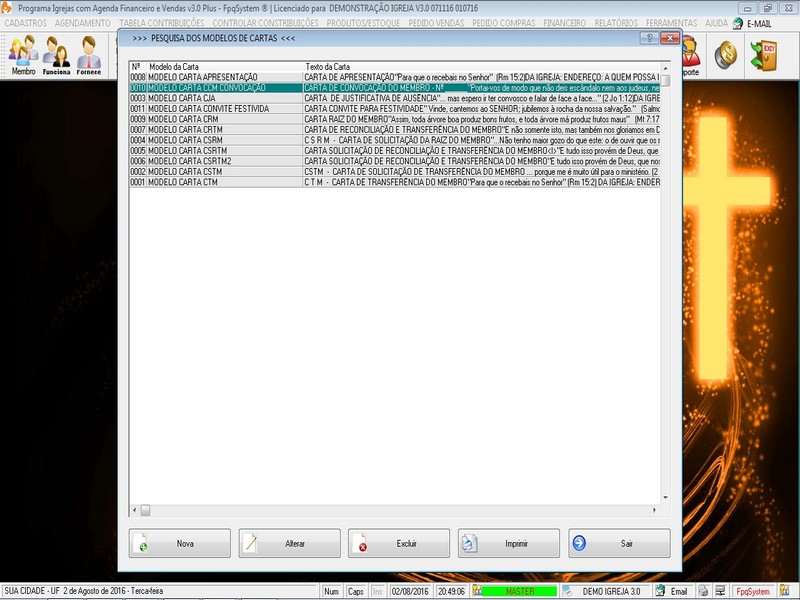
Task: Click the Suporte support icon
Action: coord(692,55)
